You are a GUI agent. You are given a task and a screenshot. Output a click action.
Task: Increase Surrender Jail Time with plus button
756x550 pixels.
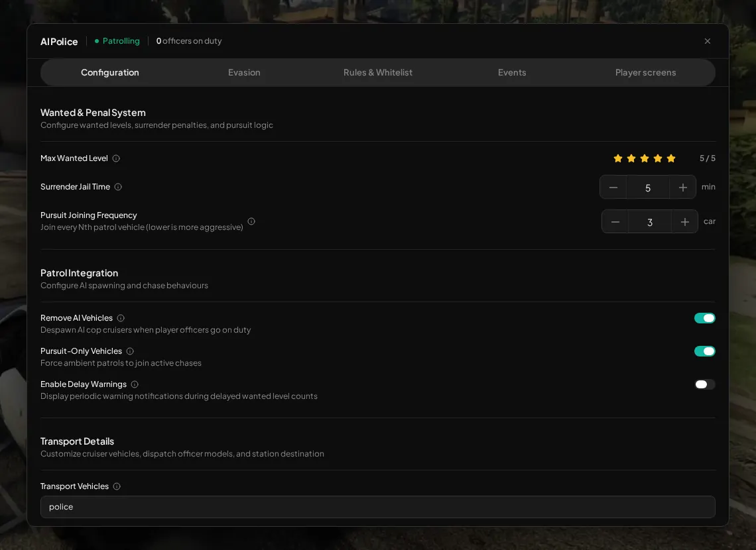tap(682, 188)
